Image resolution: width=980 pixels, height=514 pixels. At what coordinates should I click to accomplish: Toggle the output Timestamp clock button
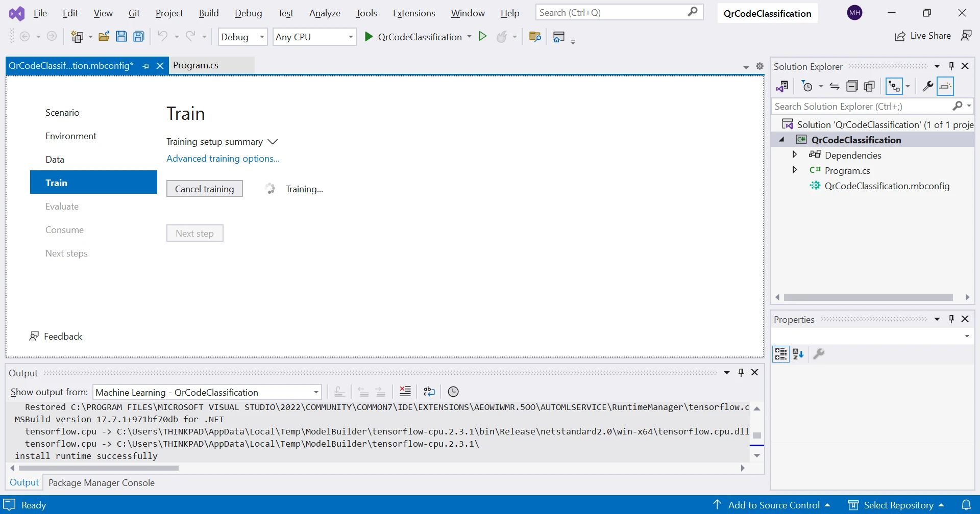[453, 392]
